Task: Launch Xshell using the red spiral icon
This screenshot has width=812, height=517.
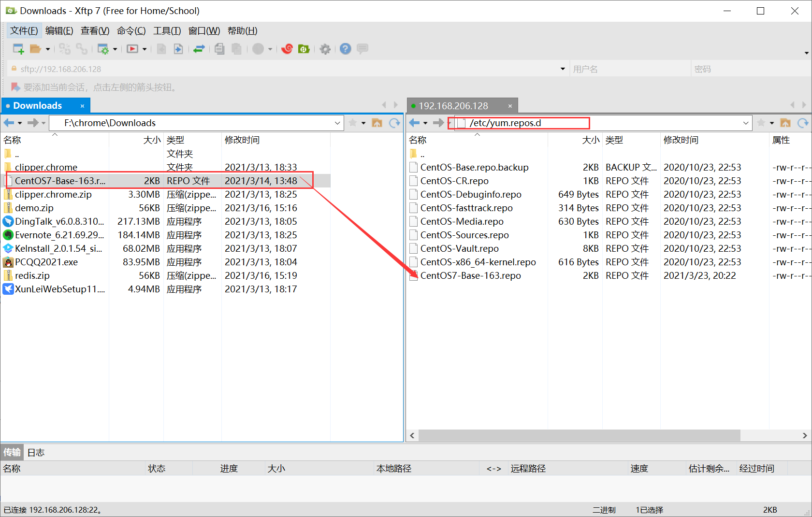Action: [x=287, y=49]
